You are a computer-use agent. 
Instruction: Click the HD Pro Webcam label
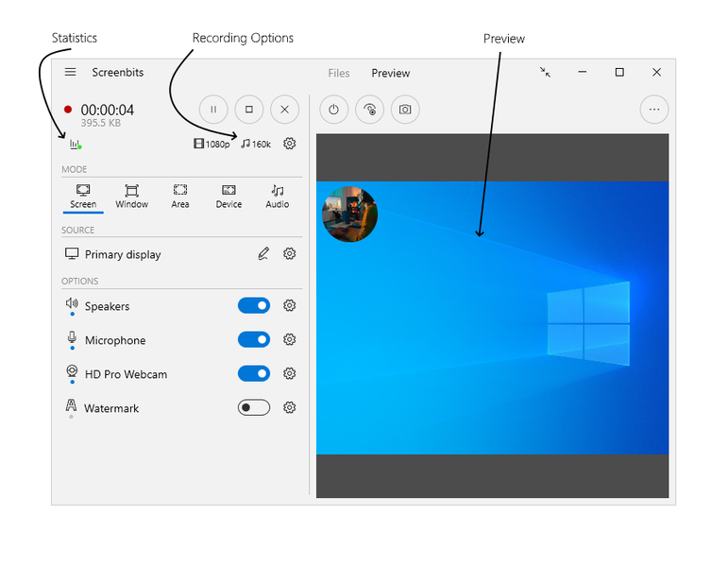tap(126, 374)
